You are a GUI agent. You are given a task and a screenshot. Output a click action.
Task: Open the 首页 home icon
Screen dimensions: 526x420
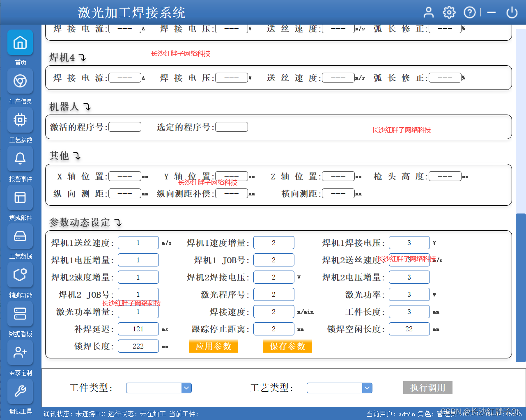click(20, 42)
